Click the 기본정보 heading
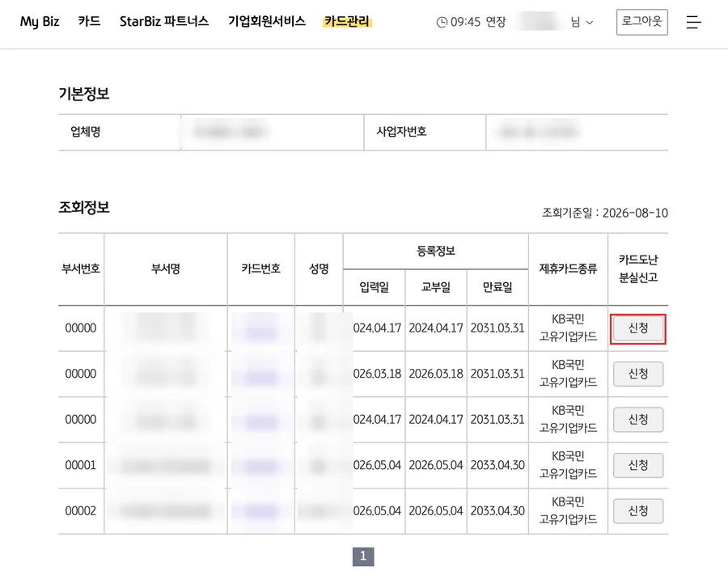 84,94
